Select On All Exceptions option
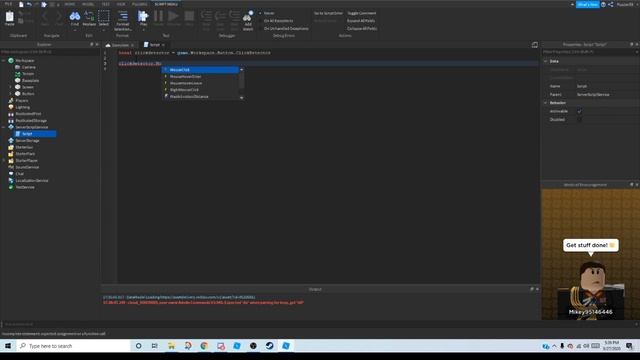Viewport: 640px width, 360px height. [x=276, y=20]
